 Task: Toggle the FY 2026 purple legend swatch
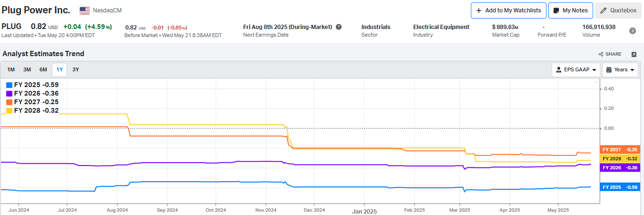[9, 94]
